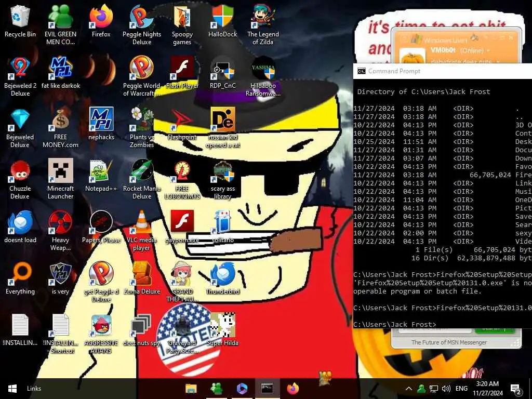The image size is (532, 399).
Task: Open the !INSTALLIN... text file
Action: [x=20, y=330]
